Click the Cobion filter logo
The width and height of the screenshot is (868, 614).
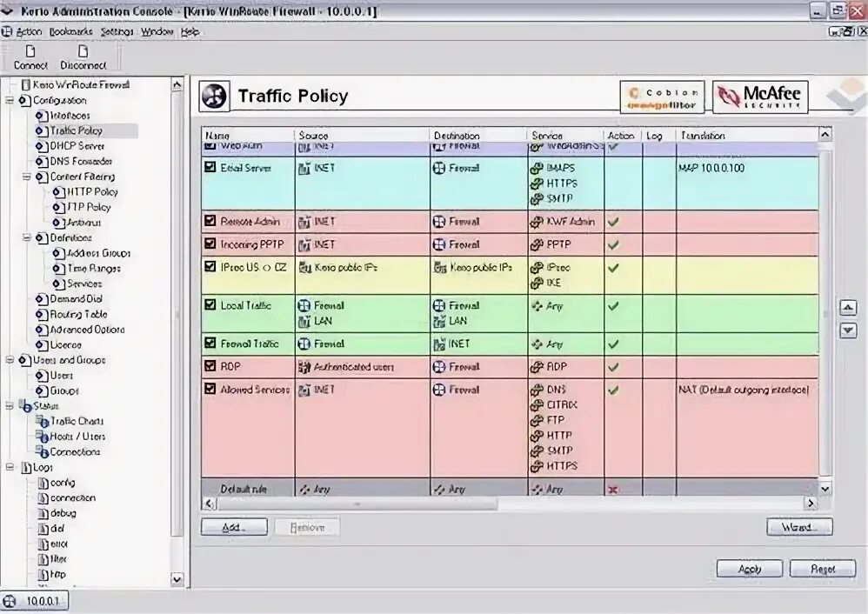click(x=662, y=97)
